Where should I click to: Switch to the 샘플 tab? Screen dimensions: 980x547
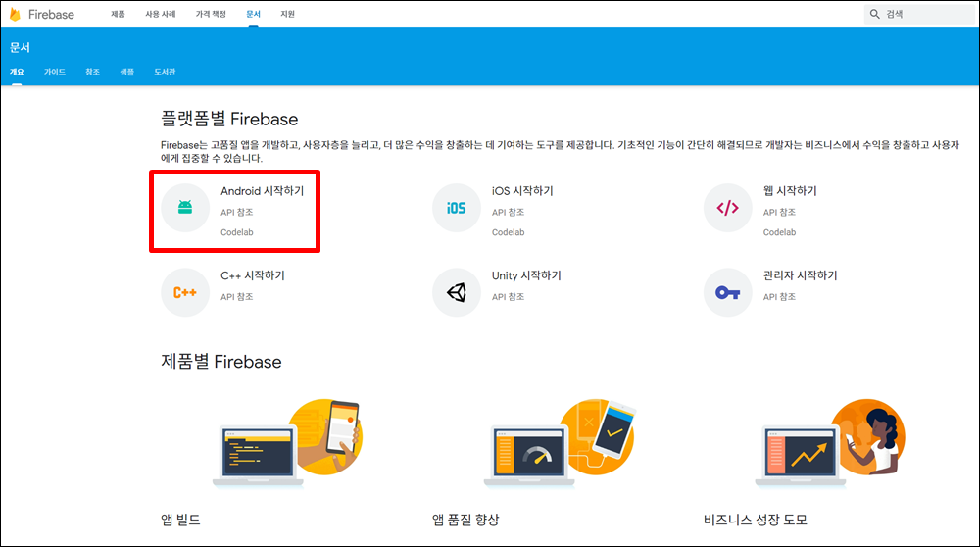(126, 72)
